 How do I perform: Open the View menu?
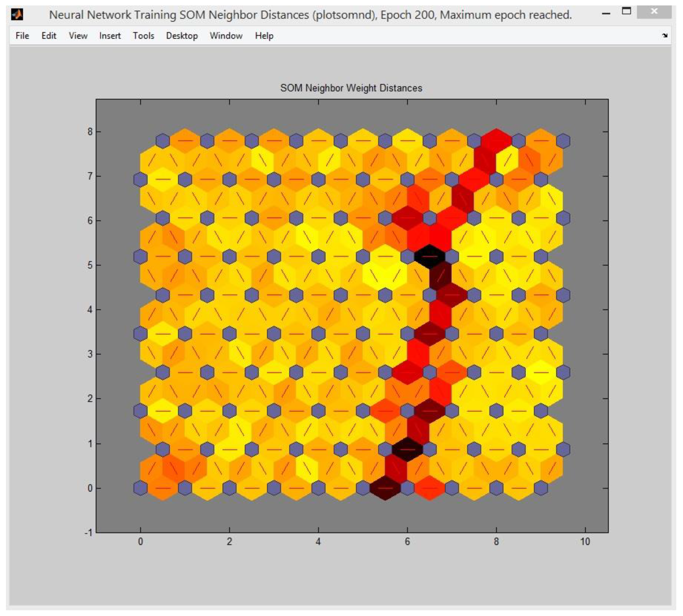tap(78, 36)
